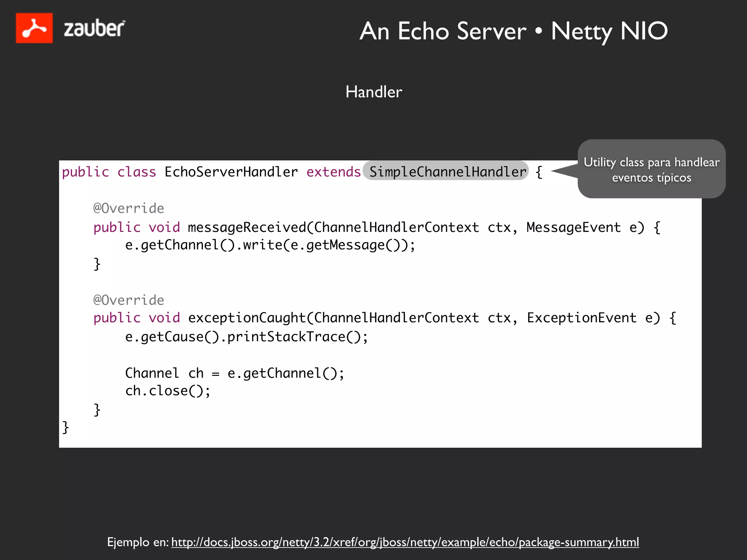Viewport: 747px width, 560px height.
Task: Click the Handler subtitle heading
Action: tap(373, 92)
